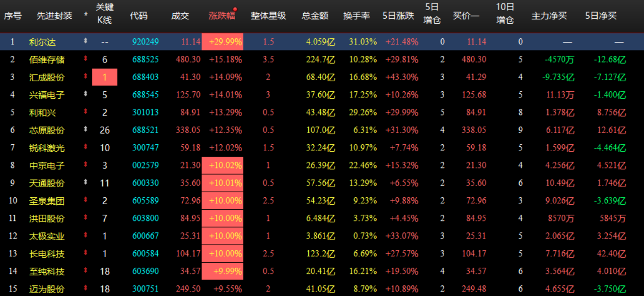Image resolution: width=644 pixels, height=296 pixels.
Task: Click stock code 688525
Action: (x=146, y=60)
